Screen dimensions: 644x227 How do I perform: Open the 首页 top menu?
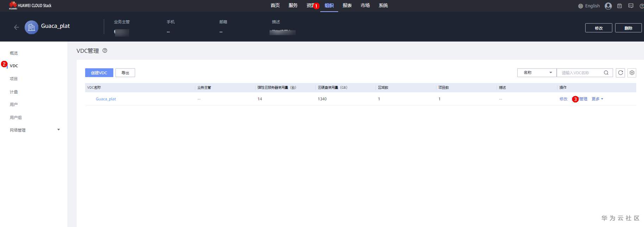click(275, 5)
